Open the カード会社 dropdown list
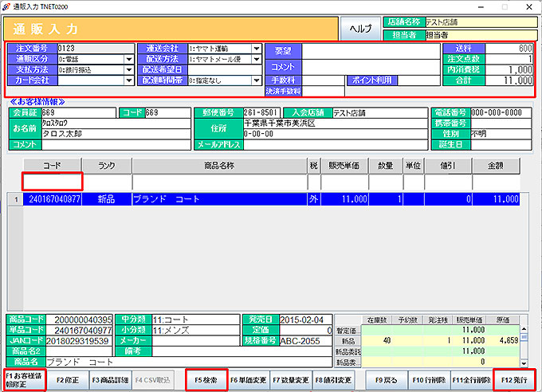Image resolution: width=542 pixels, height=392 pixels. pos(129,81)
